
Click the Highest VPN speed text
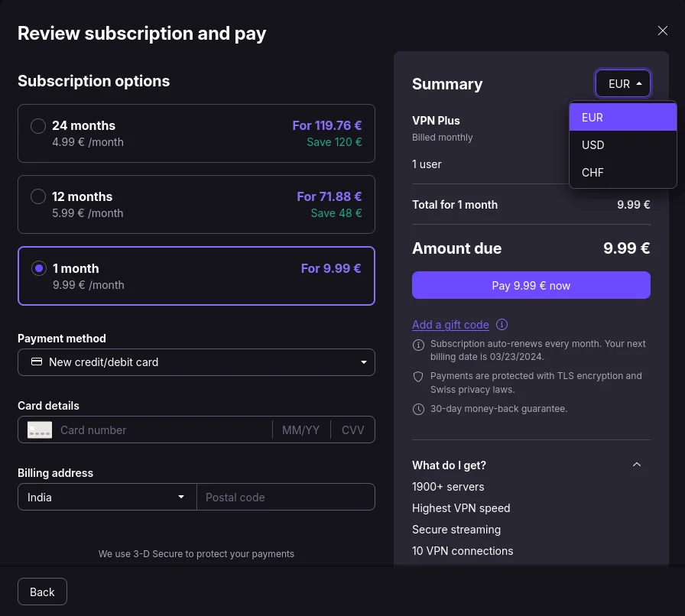(461, 508)
